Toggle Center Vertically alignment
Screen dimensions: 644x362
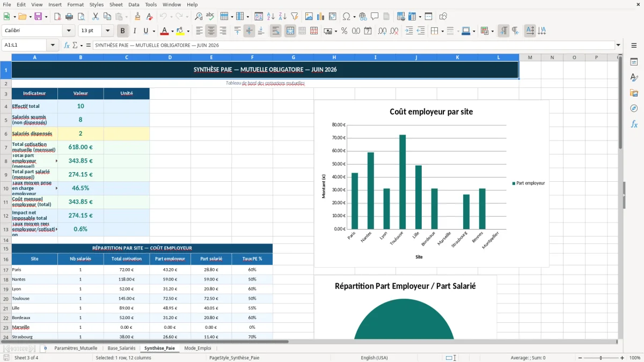tap(249, 31)
